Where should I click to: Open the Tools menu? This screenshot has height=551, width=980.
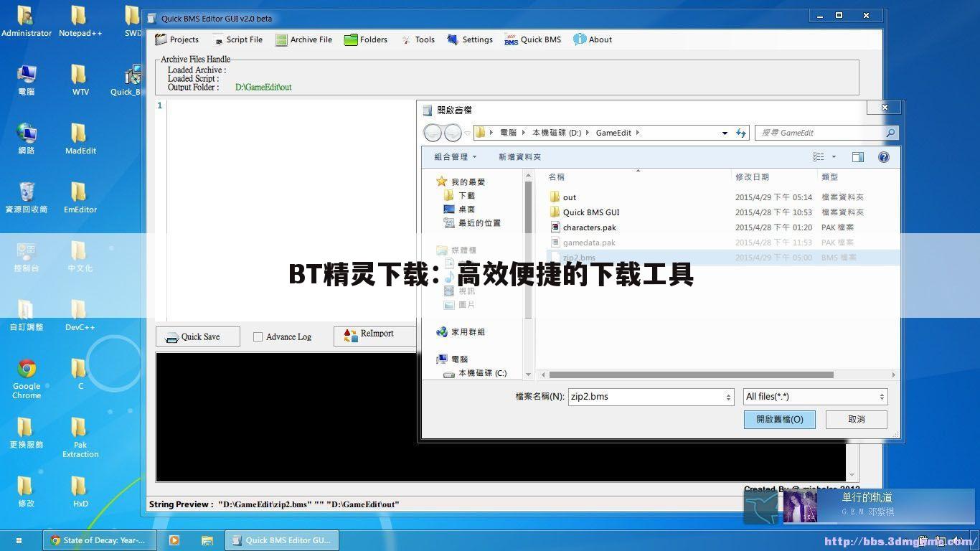pos(418,39)
